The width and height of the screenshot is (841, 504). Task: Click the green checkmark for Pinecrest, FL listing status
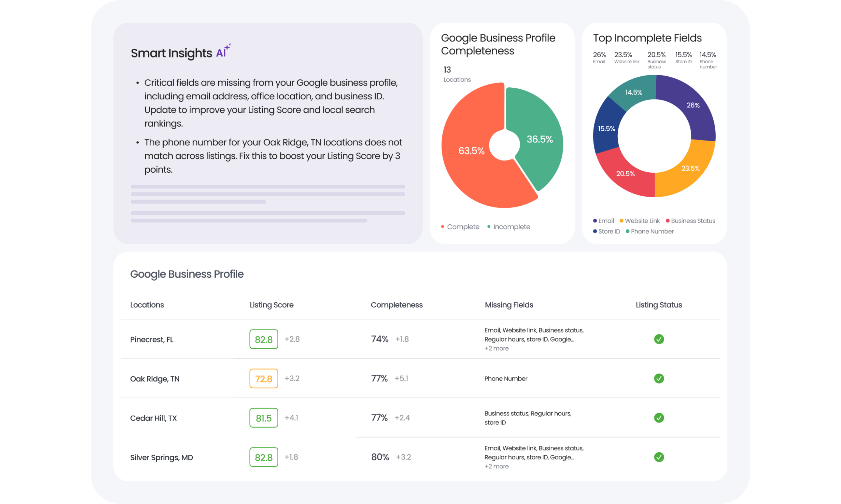(x=659, y=339)
